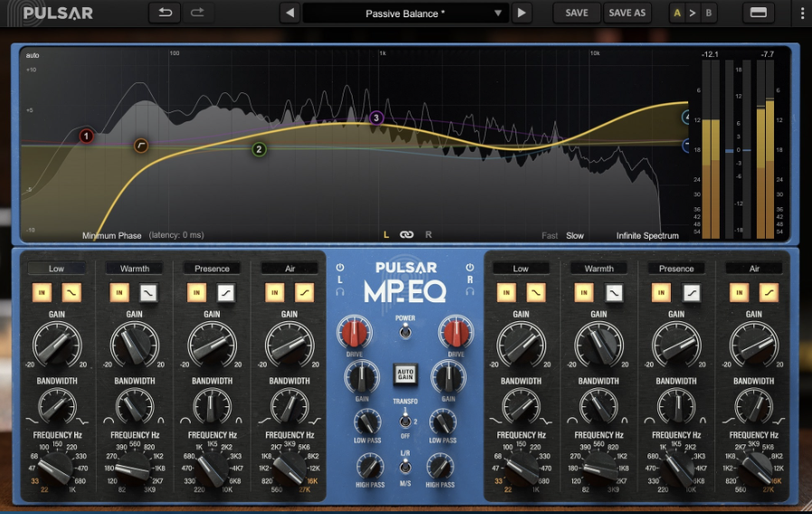The image size is (812, 514).
Task: Open the right channel Low band name selector
Action: coord(521,269)
